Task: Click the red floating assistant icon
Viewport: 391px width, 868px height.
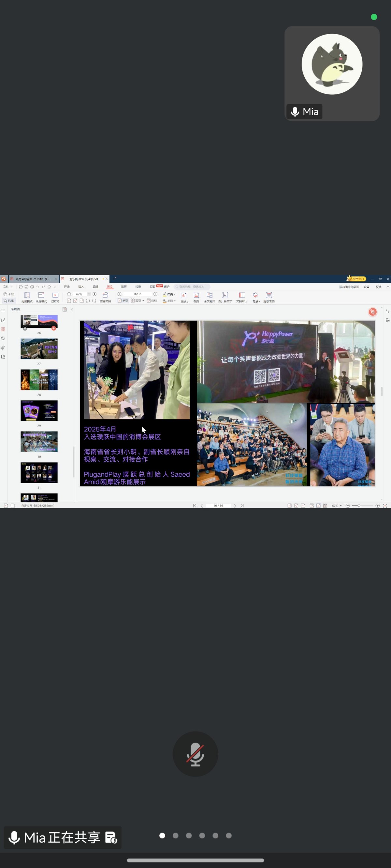Action: (372, 312)
